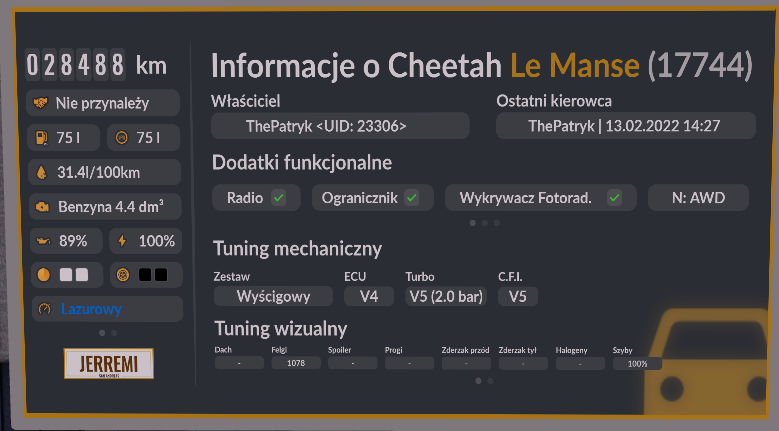Image resolution: width=779 pixels, height=431 pixels.
Task: Click the orange body paint color icon
Action: pyautogui.click(x=44, y=275)
